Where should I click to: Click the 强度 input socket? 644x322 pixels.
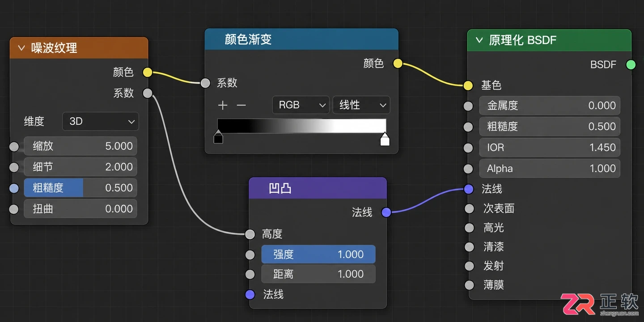coord(250,255)
